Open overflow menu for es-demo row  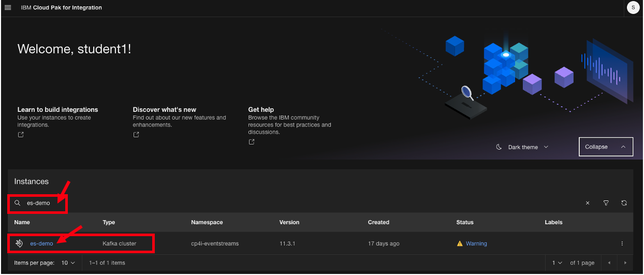(x=622, y=244)
